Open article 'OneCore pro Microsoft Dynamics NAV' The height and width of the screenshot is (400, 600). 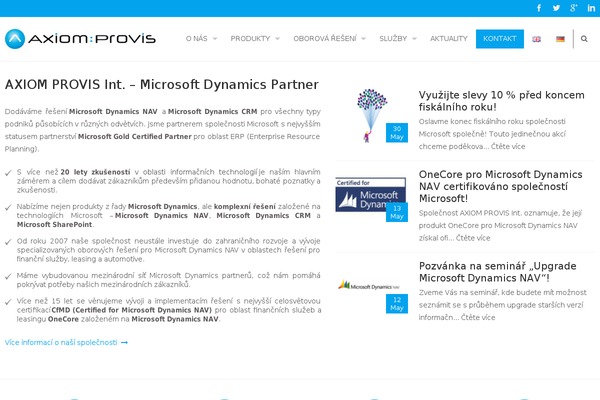coord(501,186)
